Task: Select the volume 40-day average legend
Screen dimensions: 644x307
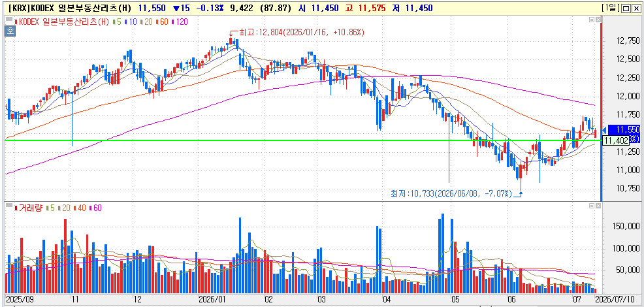Action: tap(81, 208)
